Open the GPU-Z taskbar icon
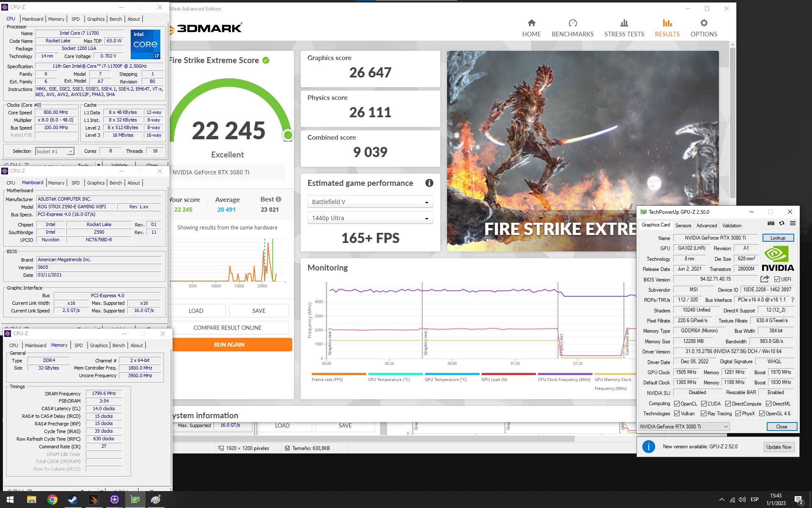This screenshot has width=812, height=508. (135, 500)
